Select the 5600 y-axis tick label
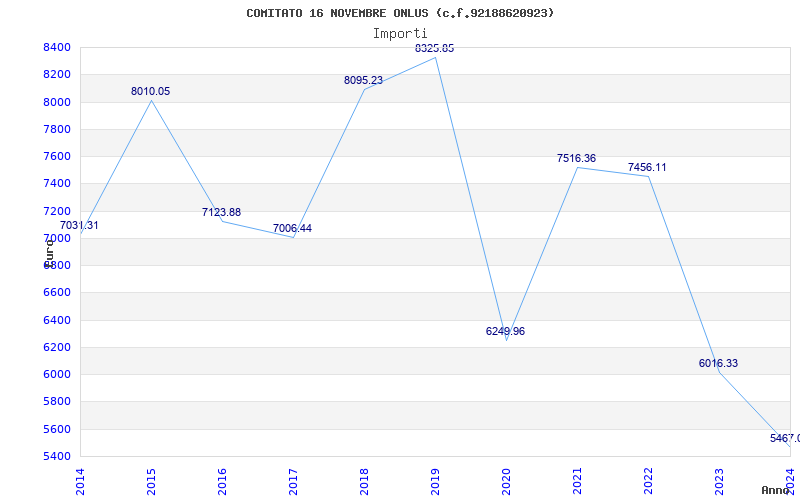The width and height of the screenshot is (800, 500). click(x=57, y=430)
